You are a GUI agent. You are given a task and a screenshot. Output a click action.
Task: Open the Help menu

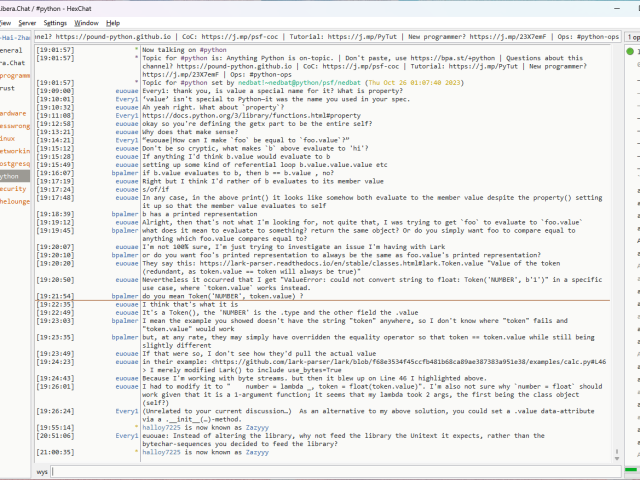click(113, 22)
